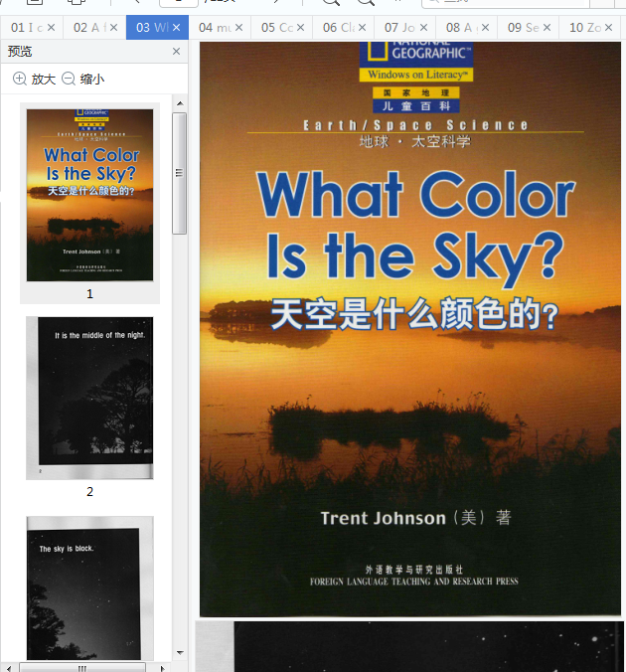The image size is (626, 672).
Task: Close the '09 Se' tab
Action: click(547, 28)
